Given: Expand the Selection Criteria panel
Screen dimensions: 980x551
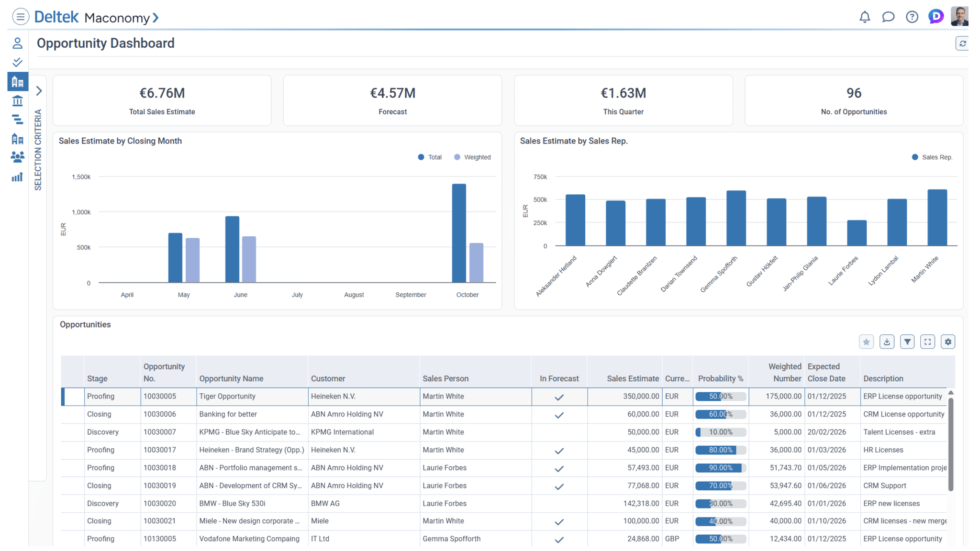Looking at the screenshot, I should coord(39,91).
